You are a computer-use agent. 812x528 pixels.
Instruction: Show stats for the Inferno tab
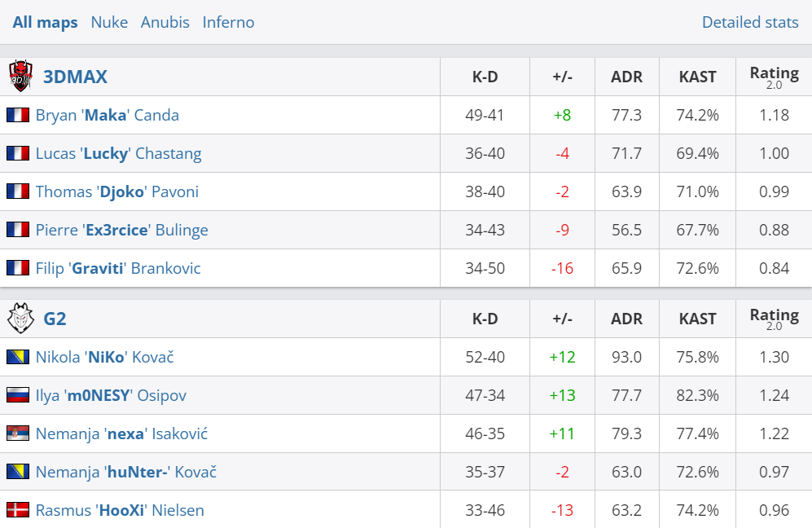tap(228, 22)
